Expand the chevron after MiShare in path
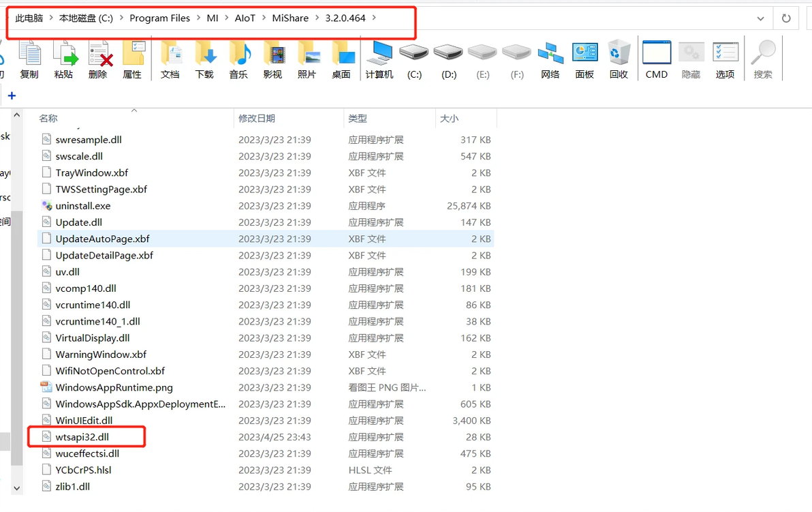This screenshot has height=512, width=812. tap(317, 18)
